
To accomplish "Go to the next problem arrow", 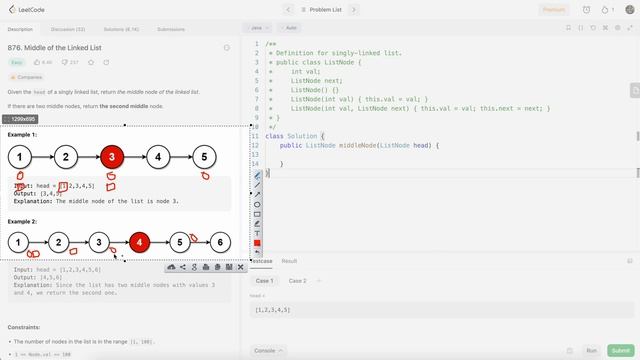I will click(354, 9).
